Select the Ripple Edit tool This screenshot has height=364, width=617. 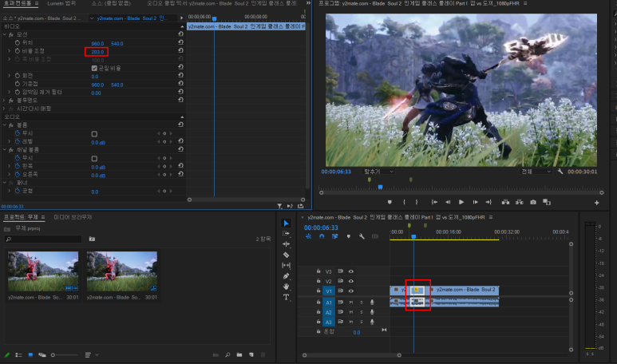[x=286, y=244]
